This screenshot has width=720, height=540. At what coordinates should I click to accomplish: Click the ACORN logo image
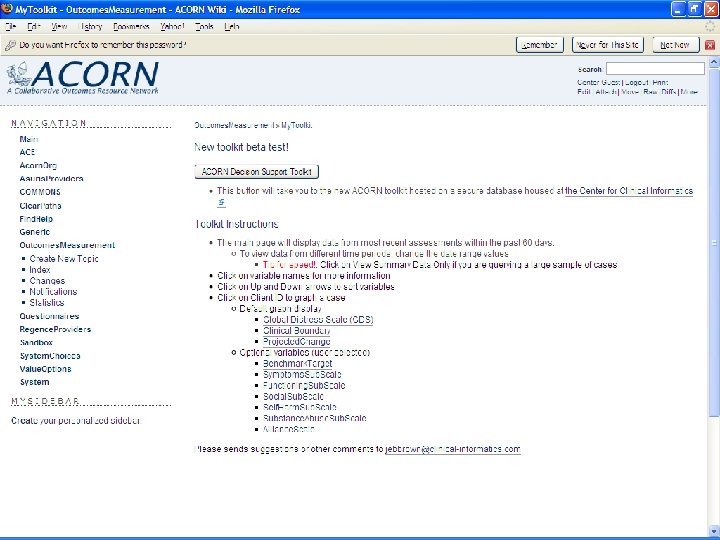pos(83,78)
